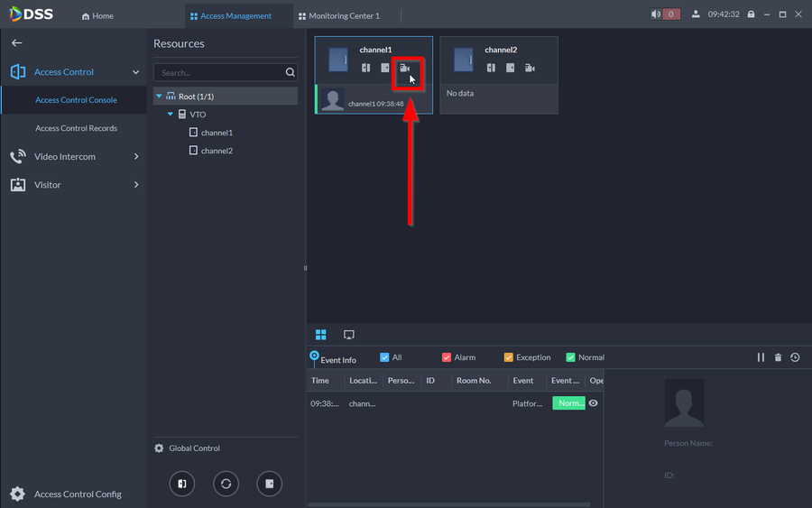Pause event refresh in Event Info
The width and height of the screenshot is (812, 508).
[x=761, y=357]
